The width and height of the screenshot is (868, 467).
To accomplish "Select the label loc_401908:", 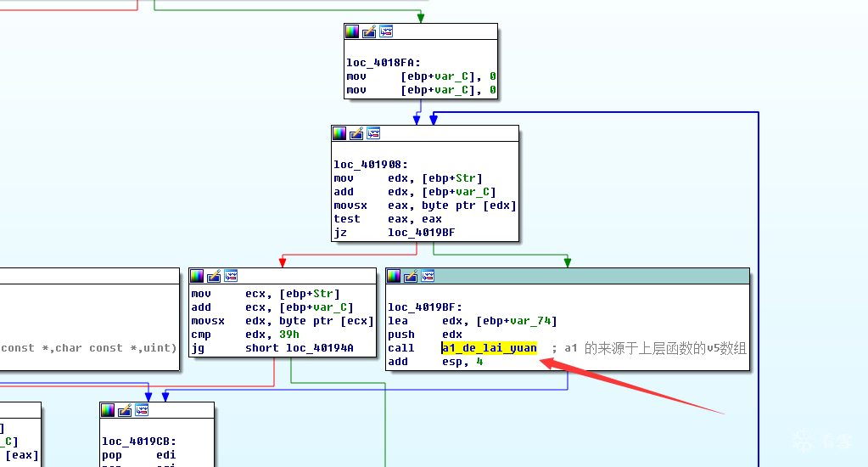I will tap(370, 165).
